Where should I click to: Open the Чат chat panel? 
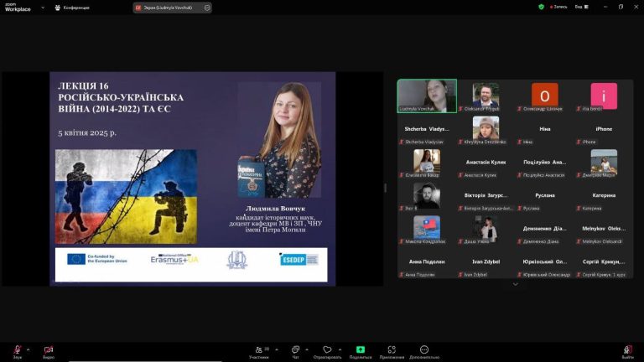(x=295, y=349)
